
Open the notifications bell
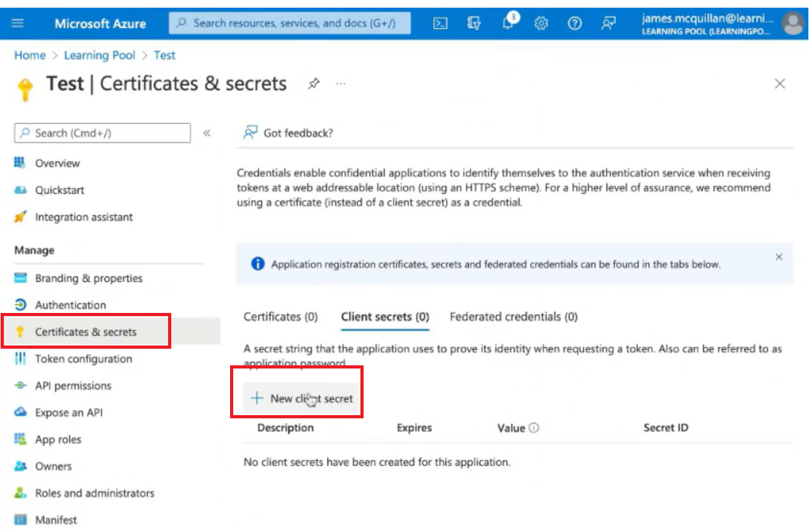(509, 23)
